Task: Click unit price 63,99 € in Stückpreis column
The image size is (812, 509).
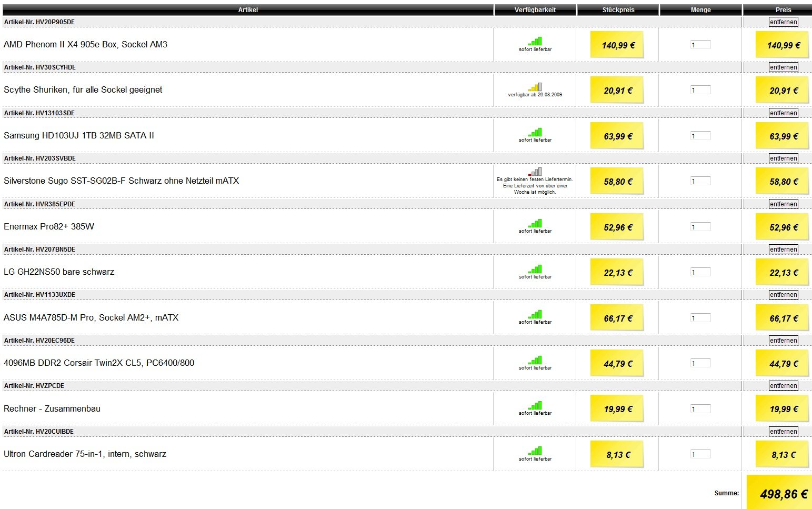Action: [618, 136]
